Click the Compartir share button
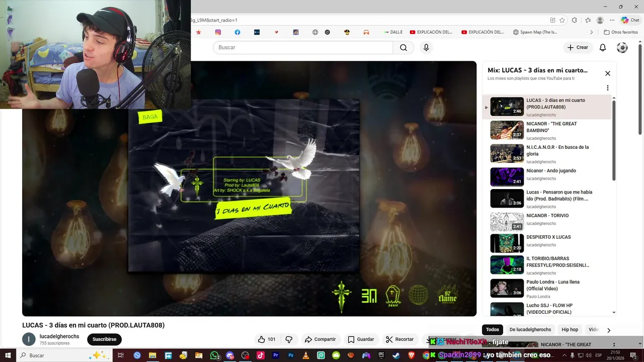 320,339
